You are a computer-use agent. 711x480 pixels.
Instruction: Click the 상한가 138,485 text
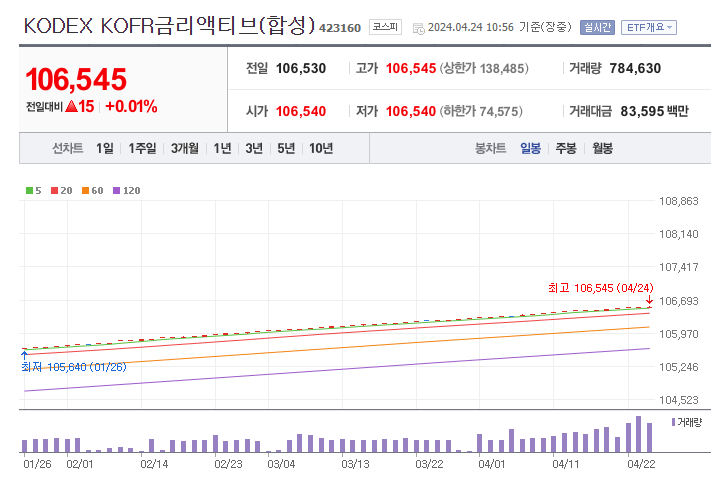click(x=484, y=68)
